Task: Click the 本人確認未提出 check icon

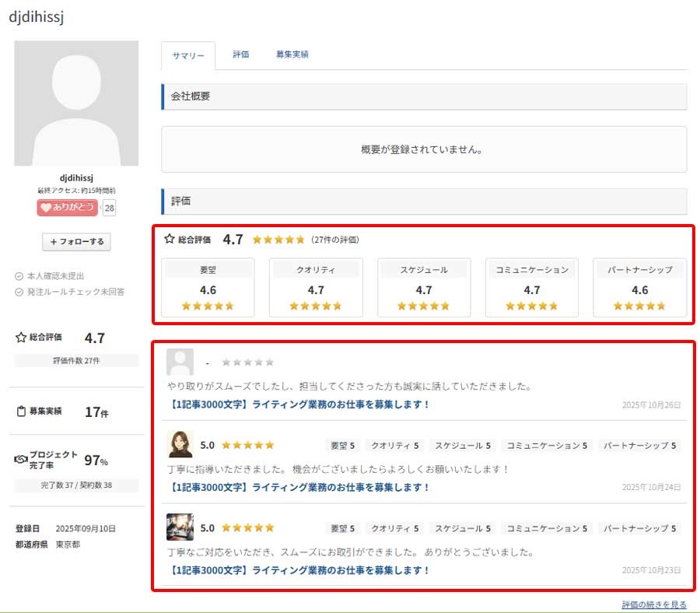Action: pyautogui.click(x=19, y=276)
